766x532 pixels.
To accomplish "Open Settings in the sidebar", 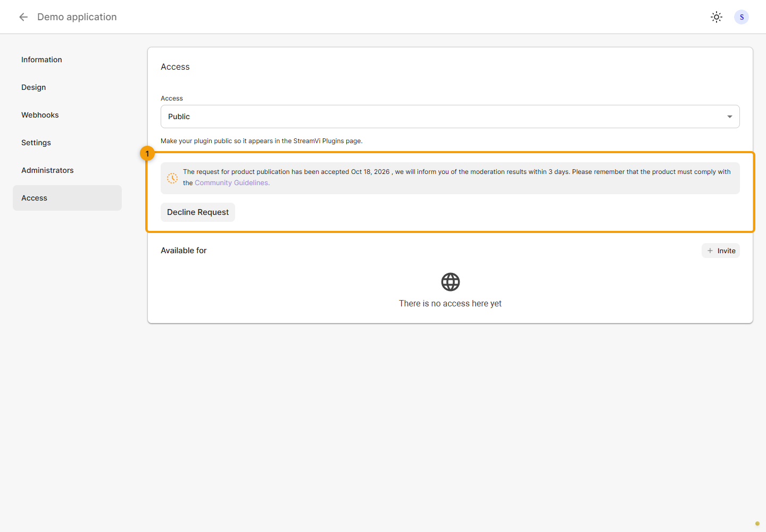I will click(67, 143).
